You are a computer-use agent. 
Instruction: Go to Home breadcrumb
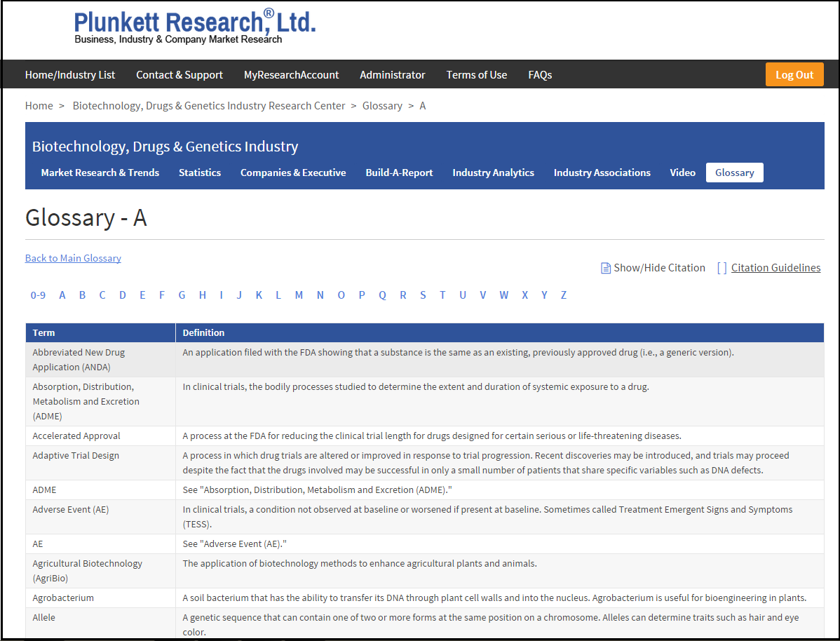coord(39,106)
